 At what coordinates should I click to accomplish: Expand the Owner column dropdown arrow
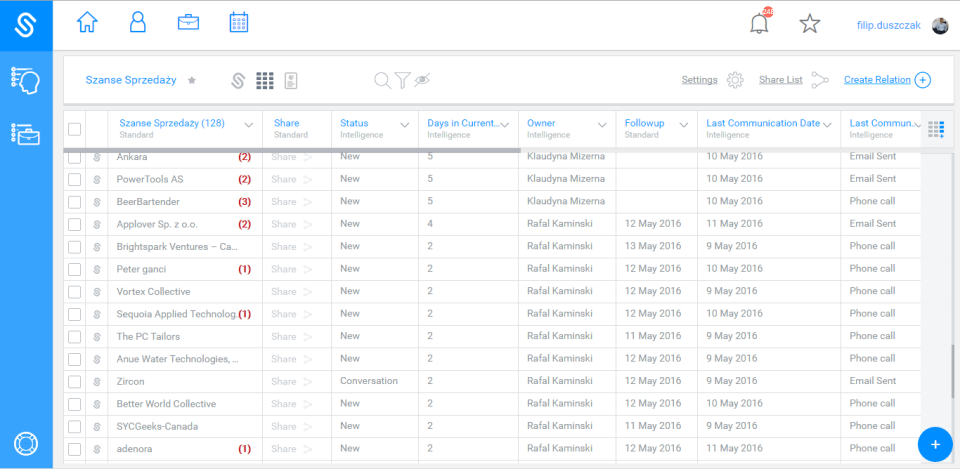pos(602,125)
